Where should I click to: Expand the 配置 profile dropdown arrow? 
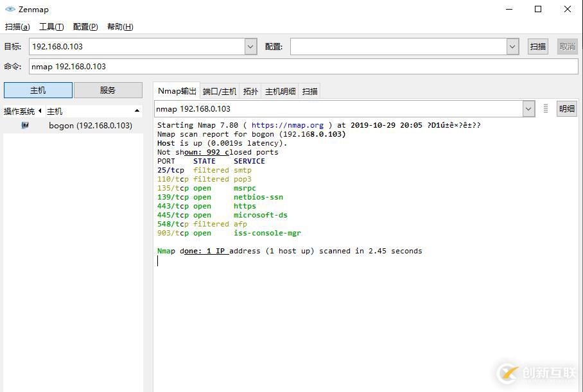tap(512, 47)
